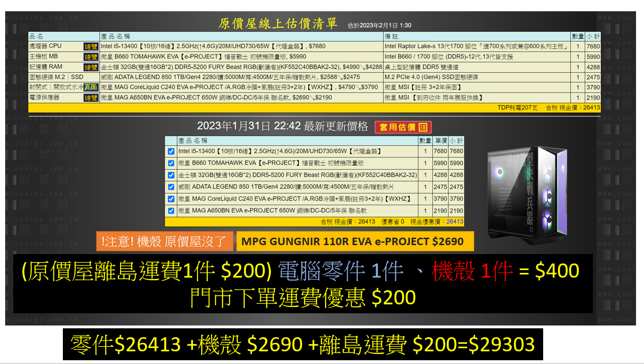Click 金士頓 32GB DDR5-5200 name in lower table
The height and width of the screenshot is (364, 644).
coord(297,175)
